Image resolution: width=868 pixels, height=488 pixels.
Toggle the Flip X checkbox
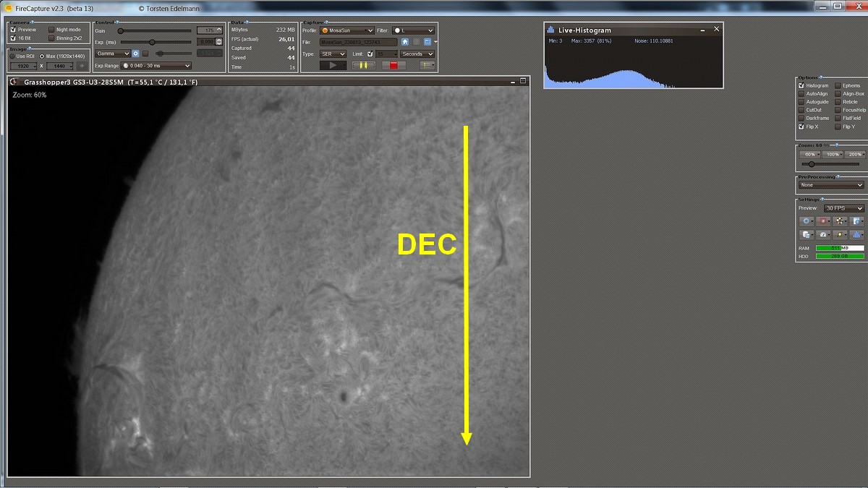click(x=801, y=127)
